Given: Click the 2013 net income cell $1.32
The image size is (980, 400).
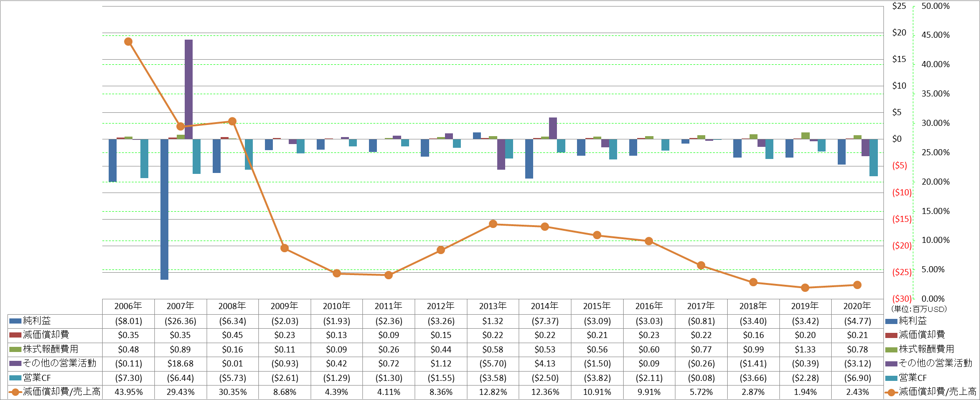Looking at the screenshot, I should 493,321.
